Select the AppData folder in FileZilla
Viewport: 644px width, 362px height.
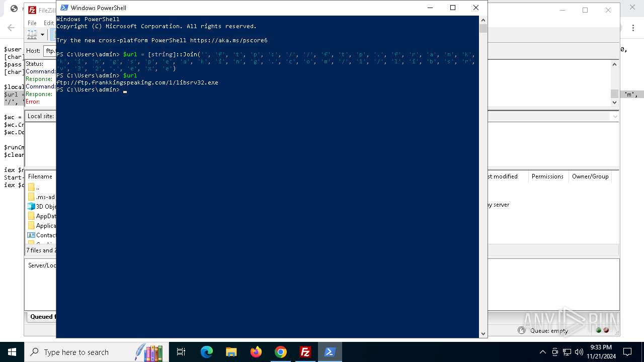coord(41,216)
